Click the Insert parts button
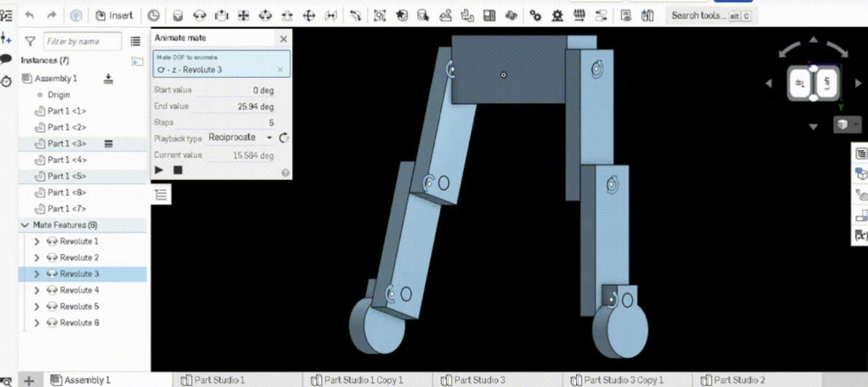Viewport: 868px width, 387px height. click(114, 15)
